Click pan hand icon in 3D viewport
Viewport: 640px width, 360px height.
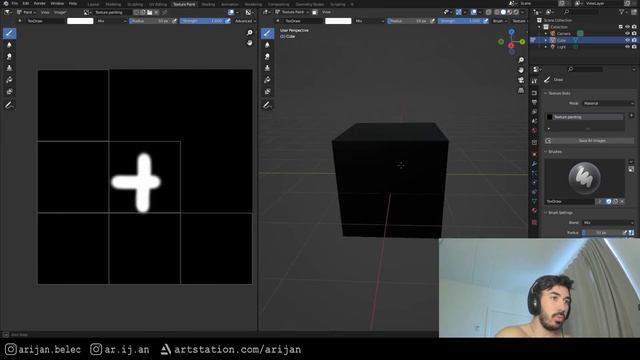pyautogui.click(x=521, y=70)
